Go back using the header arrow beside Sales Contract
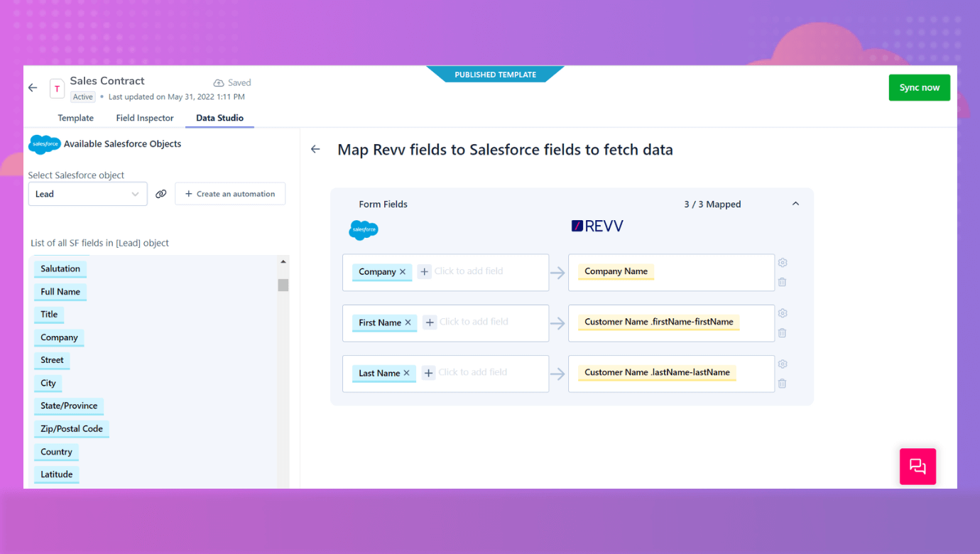 pos(33,87)
